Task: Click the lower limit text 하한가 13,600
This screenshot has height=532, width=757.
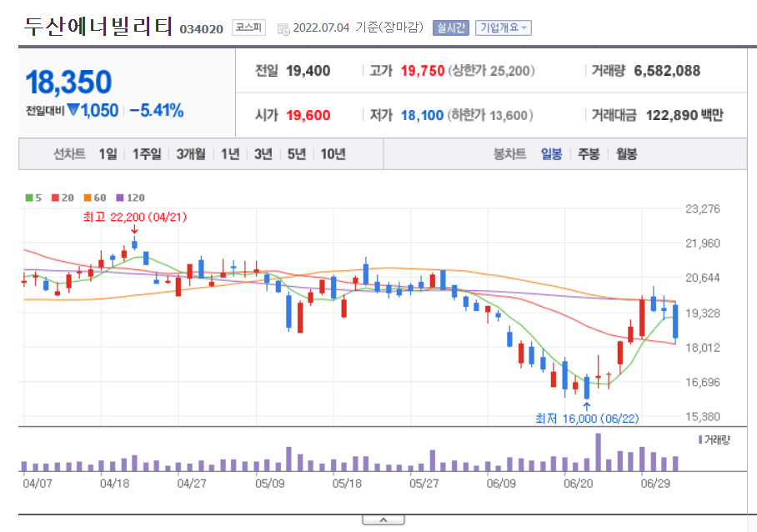Action: coord(490,115)
